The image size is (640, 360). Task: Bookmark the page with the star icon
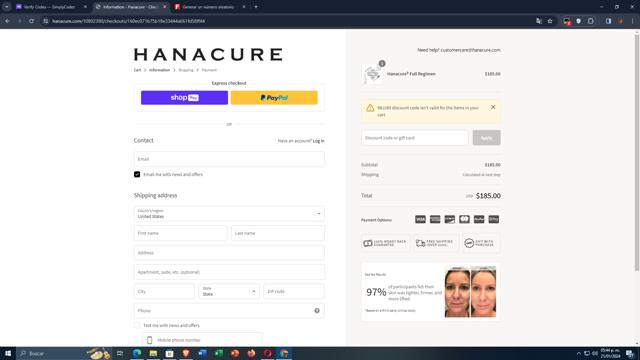pyautogui.click(x=550, y=21)
